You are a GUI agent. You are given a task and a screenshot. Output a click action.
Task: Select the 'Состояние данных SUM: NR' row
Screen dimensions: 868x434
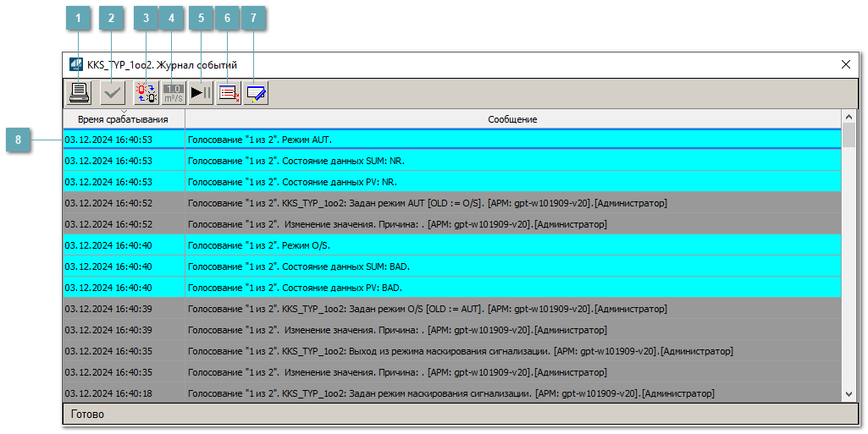(x=452, y=161)
